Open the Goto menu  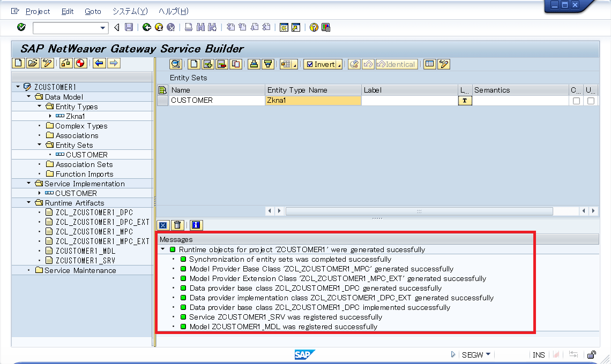point(93,11)
